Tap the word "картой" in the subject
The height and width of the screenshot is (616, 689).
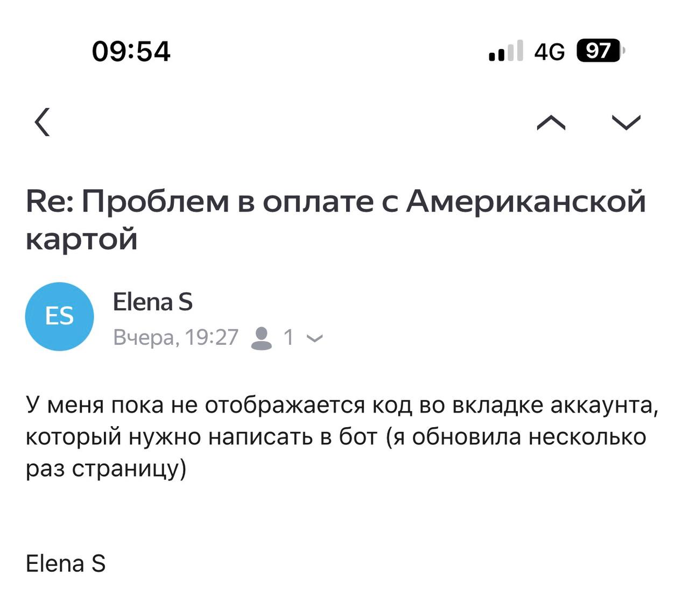point(82,238)
